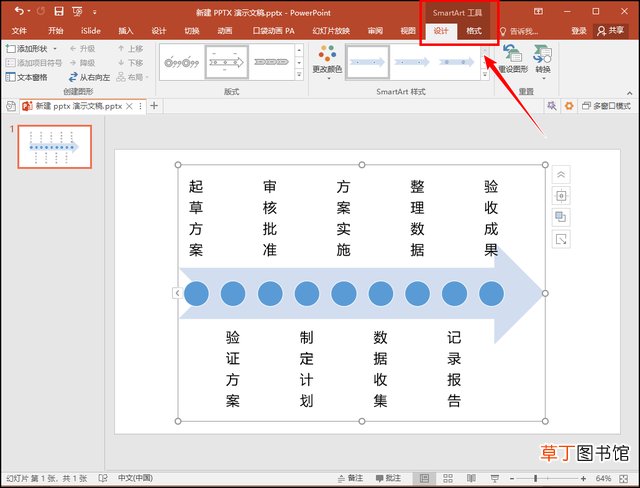Screen dimensions: 640x488
Task: Fit slide to window icon at bottom right
Action: [x=623, y=479]
